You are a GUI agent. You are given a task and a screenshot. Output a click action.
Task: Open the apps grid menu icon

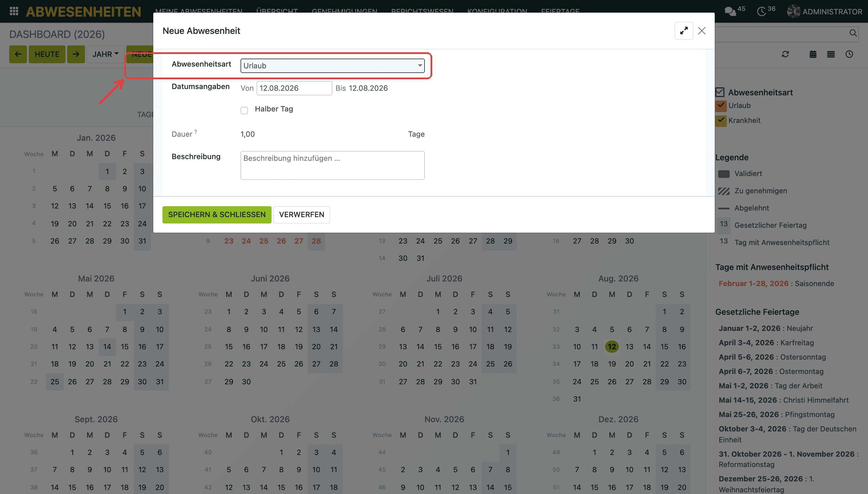14,11
